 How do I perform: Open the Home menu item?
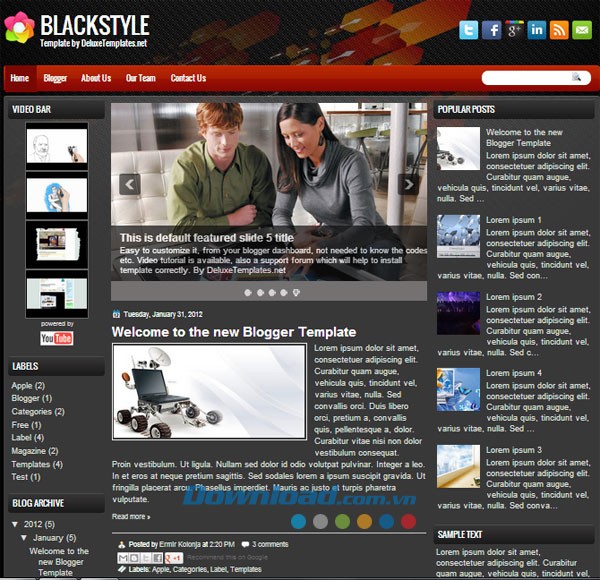(x=20, y=78)
